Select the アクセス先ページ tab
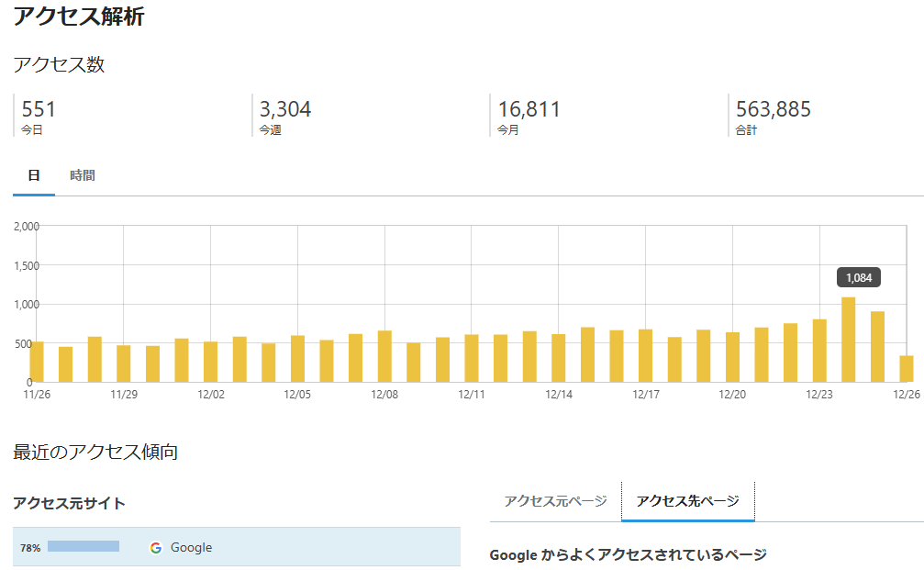The height and width of the screenshot is (570, 924). tap(687, 501)
